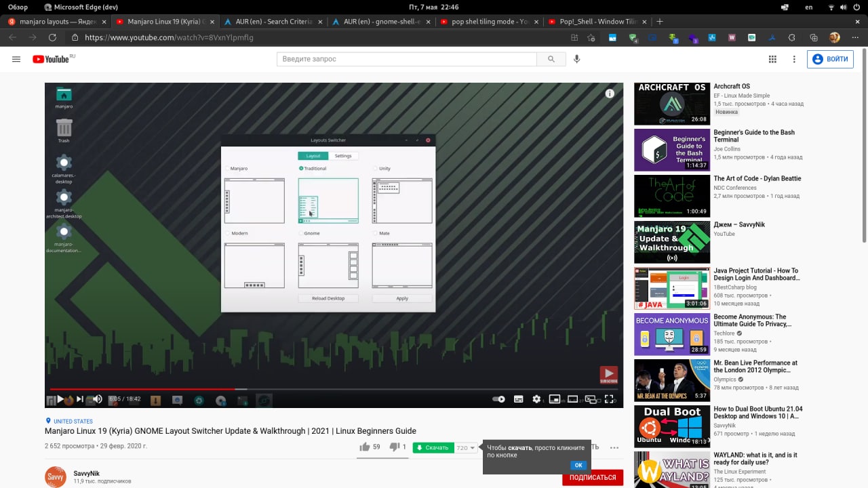Viewport: 868px width, 488px height.
Task: Enter fullscreen video mode
Action: tap(609, 399)
